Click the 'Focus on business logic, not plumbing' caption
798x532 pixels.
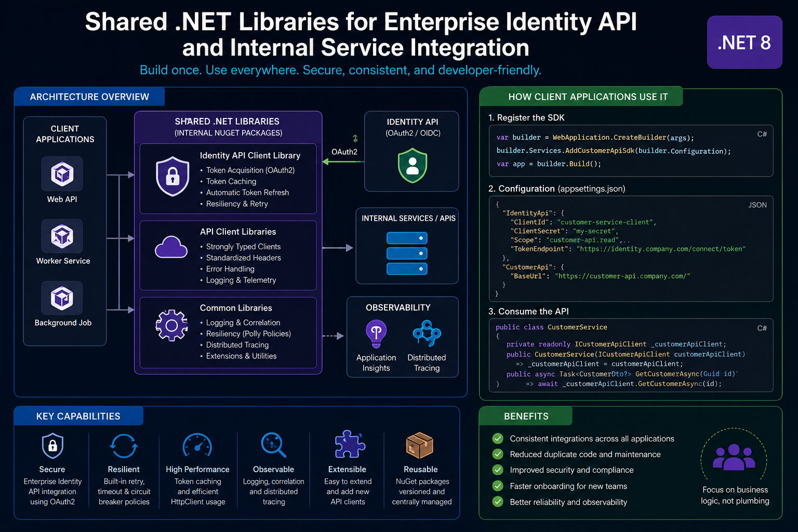[x=735, y=495]
